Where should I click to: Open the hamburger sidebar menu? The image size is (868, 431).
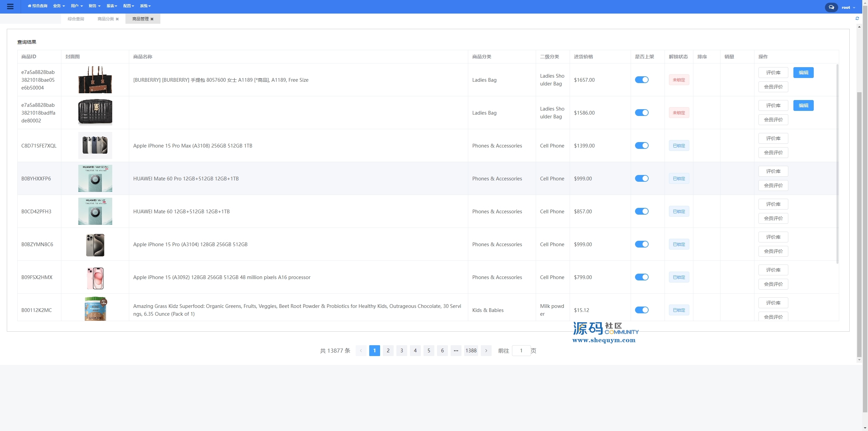pos(10,6)
